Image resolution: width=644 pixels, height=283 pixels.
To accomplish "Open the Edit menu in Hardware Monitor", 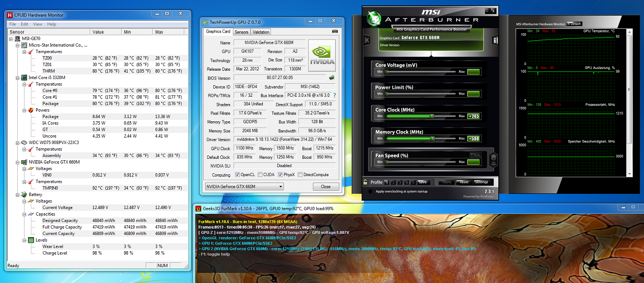I will [x=25, y=24].
